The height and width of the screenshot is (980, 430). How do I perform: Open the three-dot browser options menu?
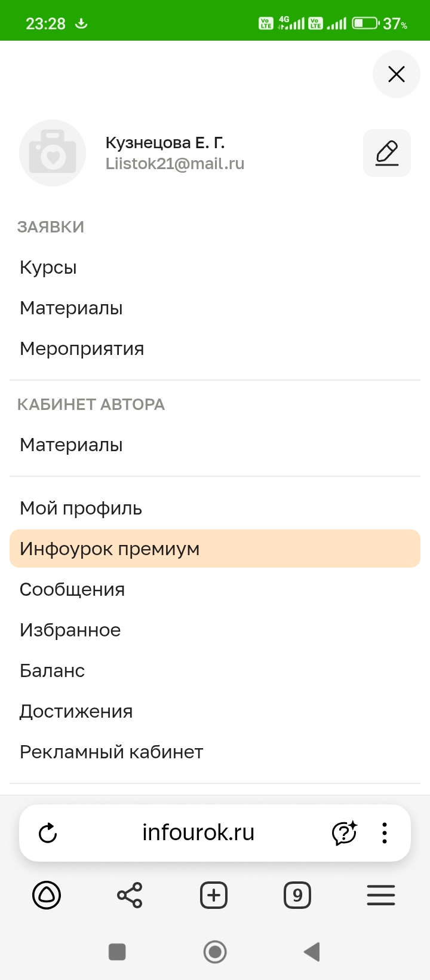(385, 833)
